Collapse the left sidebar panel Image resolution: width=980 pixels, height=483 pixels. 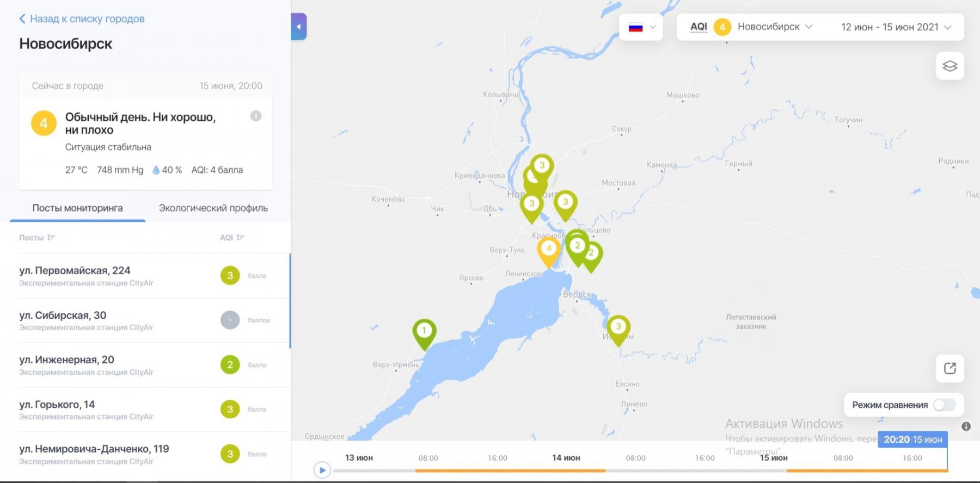click(x=299, y=27)
